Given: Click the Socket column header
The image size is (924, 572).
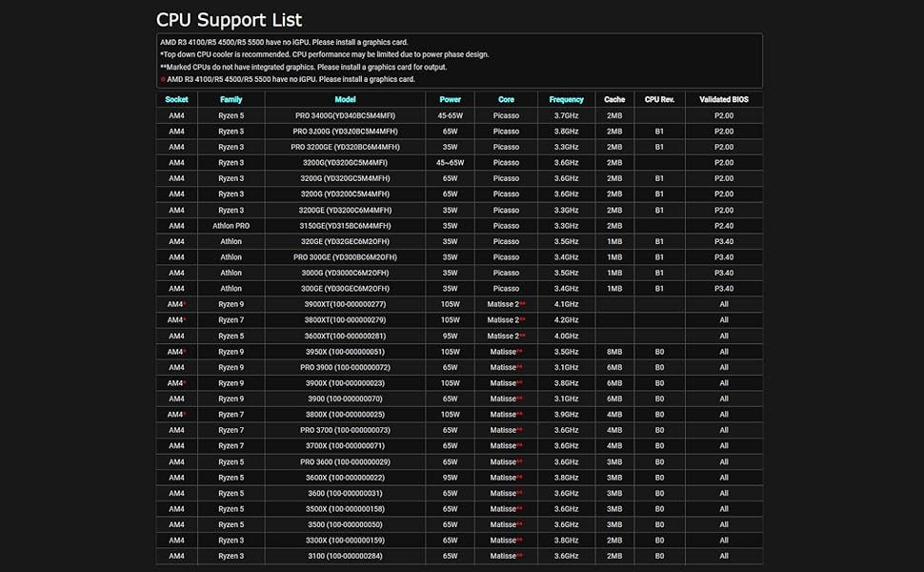Looking at the screenshot, I should [x=176, y=99].
